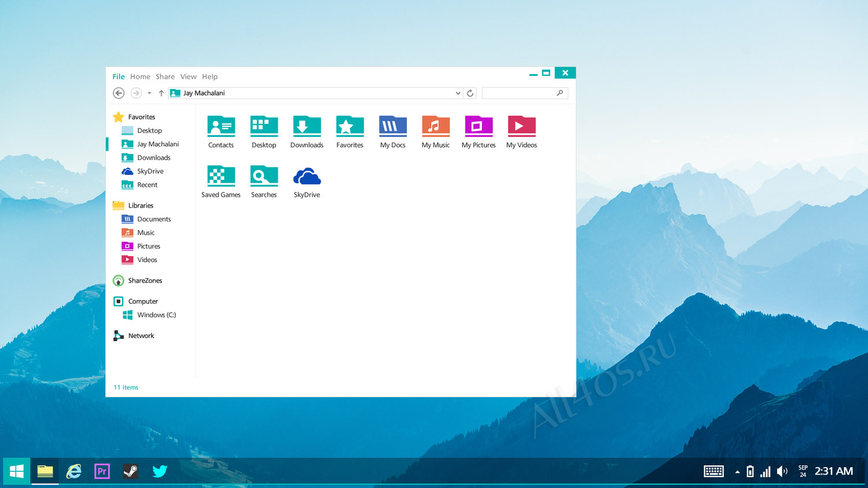Screen dimensions: 868x488
Task: Select ShareZones in the sidebar
Action: tap(145, 280)
